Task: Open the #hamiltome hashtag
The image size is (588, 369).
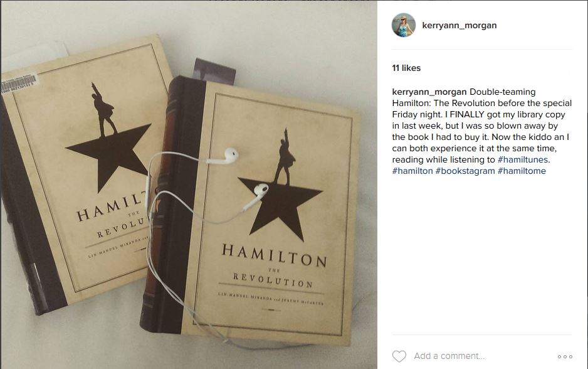Action: click(x=522, y=171)
